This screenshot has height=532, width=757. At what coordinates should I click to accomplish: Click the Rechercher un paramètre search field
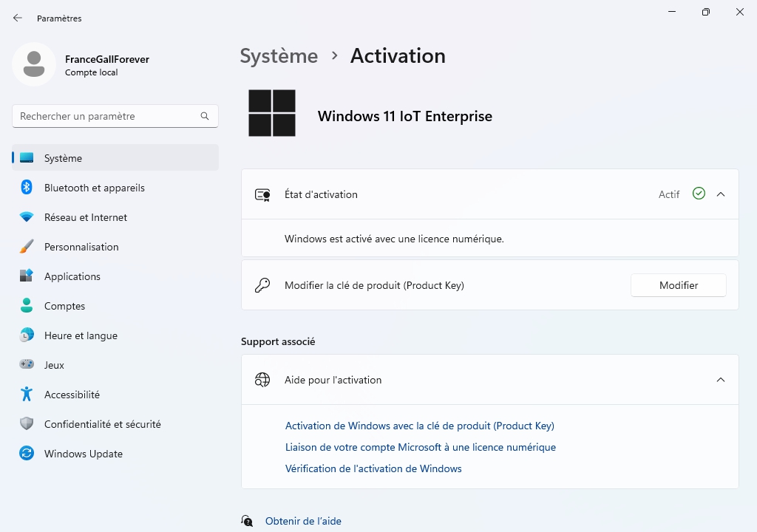point(107,116)
